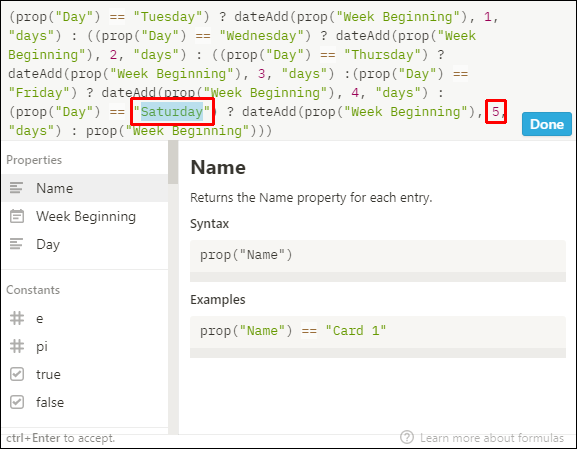Click the number 5 in the formula
Viewport: 577px width, 449px height.
pos(495,112)
